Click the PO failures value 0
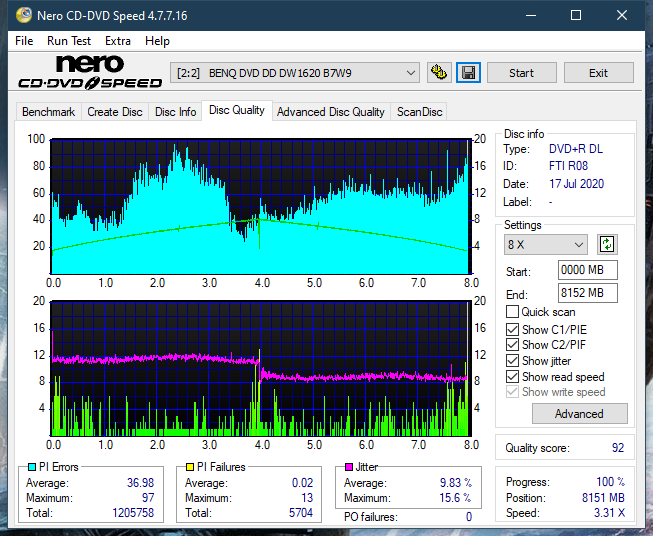The height and width of the screenshot is (536, 653). [469, 517]
